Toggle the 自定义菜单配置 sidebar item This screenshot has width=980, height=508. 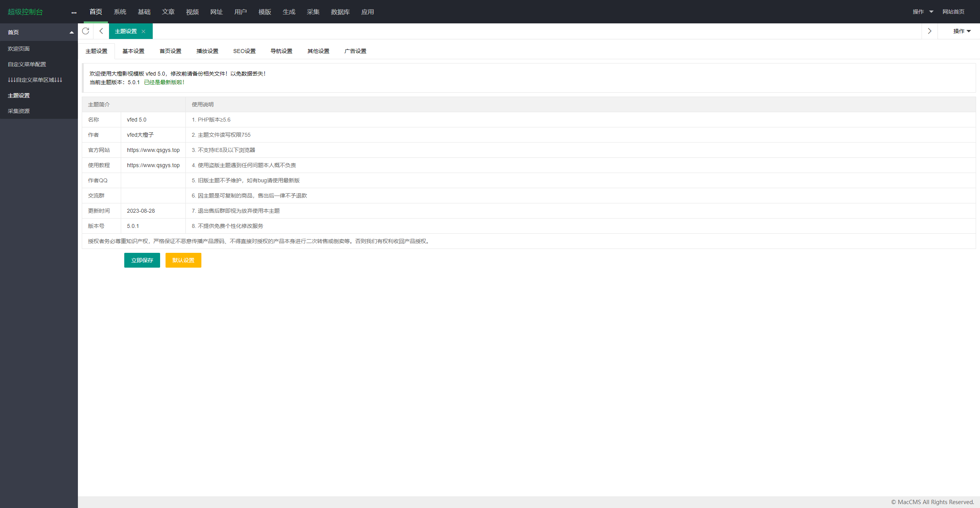coord(26,64)
